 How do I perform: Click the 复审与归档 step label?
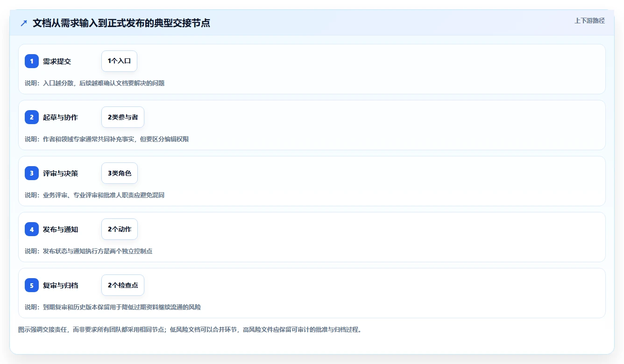(x=60, y=285)
